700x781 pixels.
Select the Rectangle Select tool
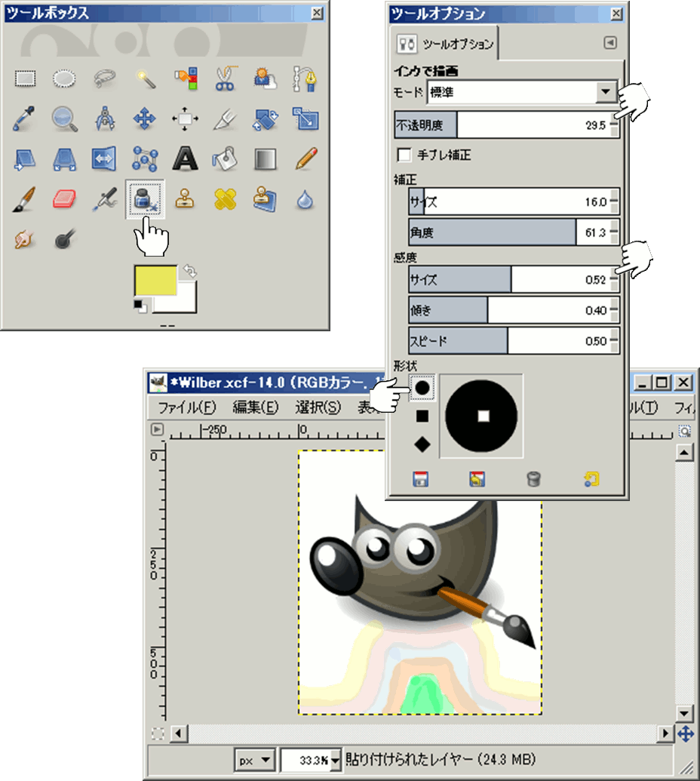pos(26,78)
